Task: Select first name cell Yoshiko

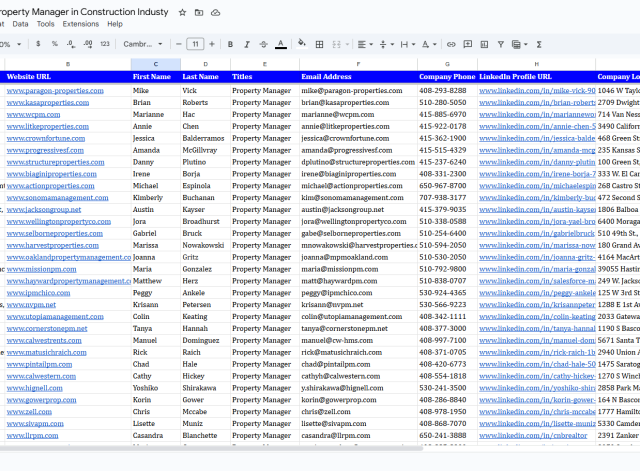Action: click(156, 388)
